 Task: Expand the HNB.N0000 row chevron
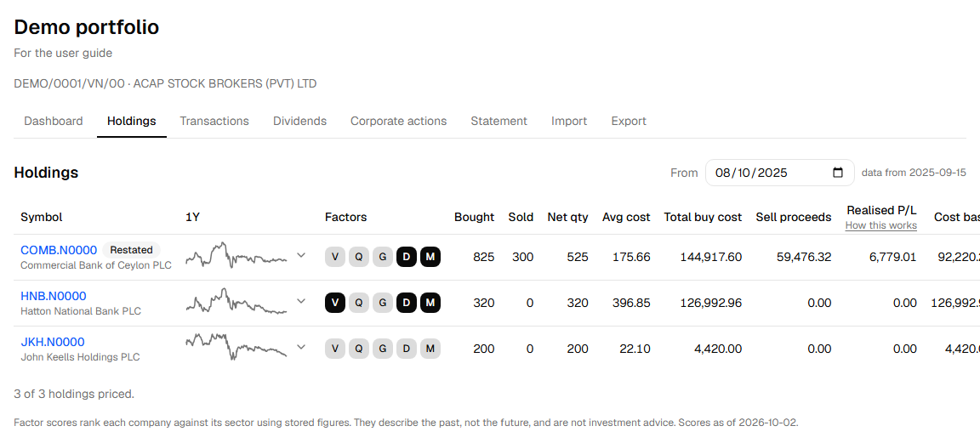click(301, 301)
